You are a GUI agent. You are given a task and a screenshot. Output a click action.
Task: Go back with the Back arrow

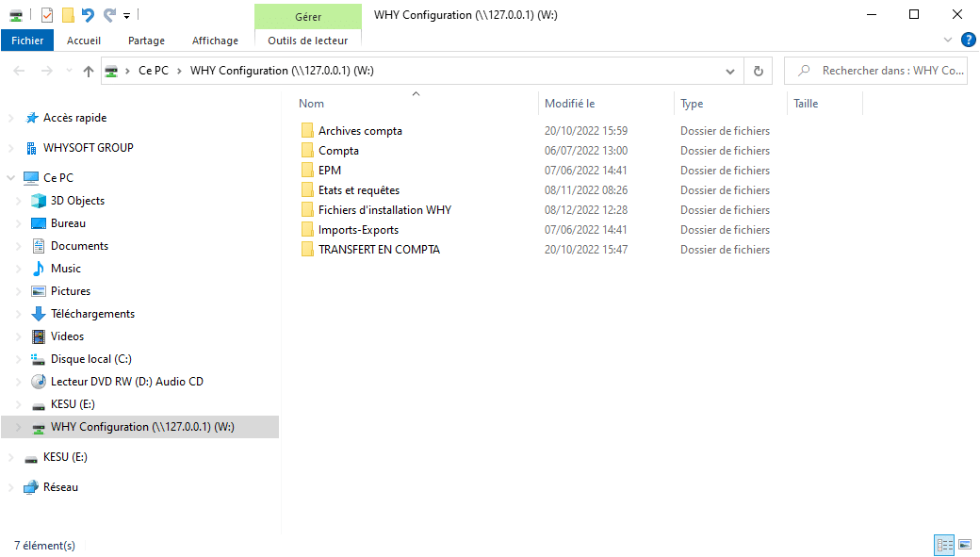20,71
